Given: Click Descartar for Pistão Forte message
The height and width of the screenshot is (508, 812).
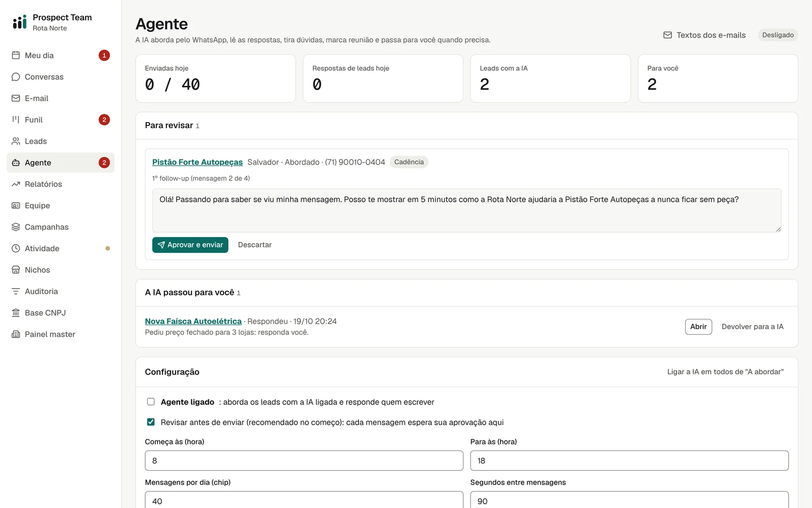Looking at the screenshot, I should point(255,245).
